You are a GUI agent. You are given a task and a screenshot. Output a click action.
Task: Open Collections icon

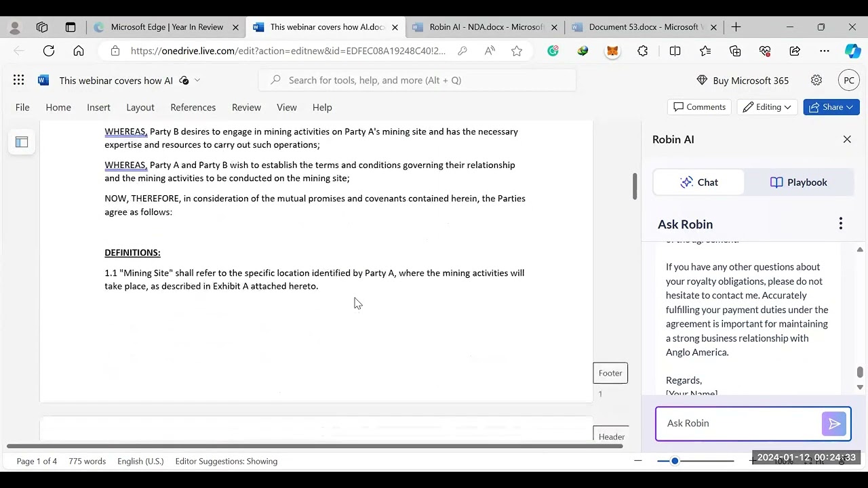[x=735, y=51]
